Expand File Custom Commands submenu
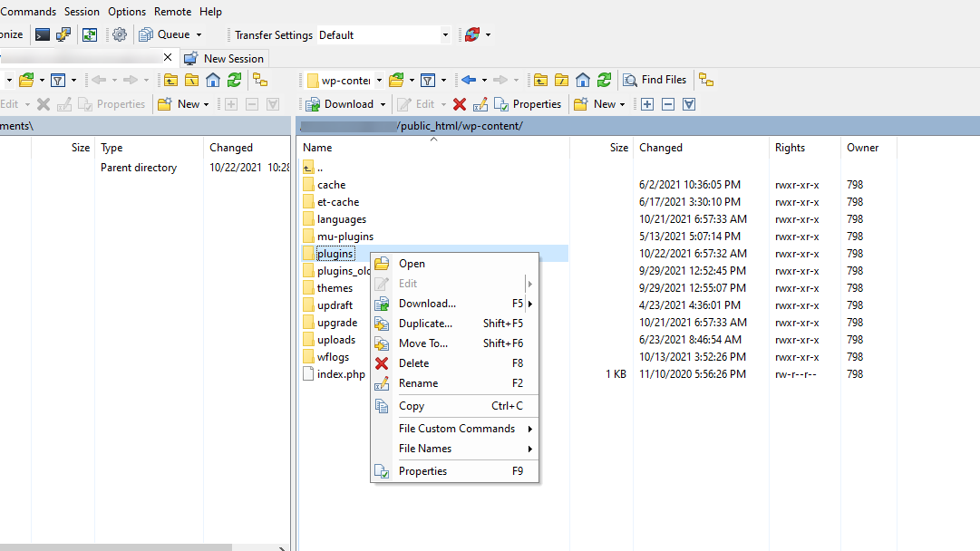This screenshot has width=980, height=551. [x=454, y=429]
